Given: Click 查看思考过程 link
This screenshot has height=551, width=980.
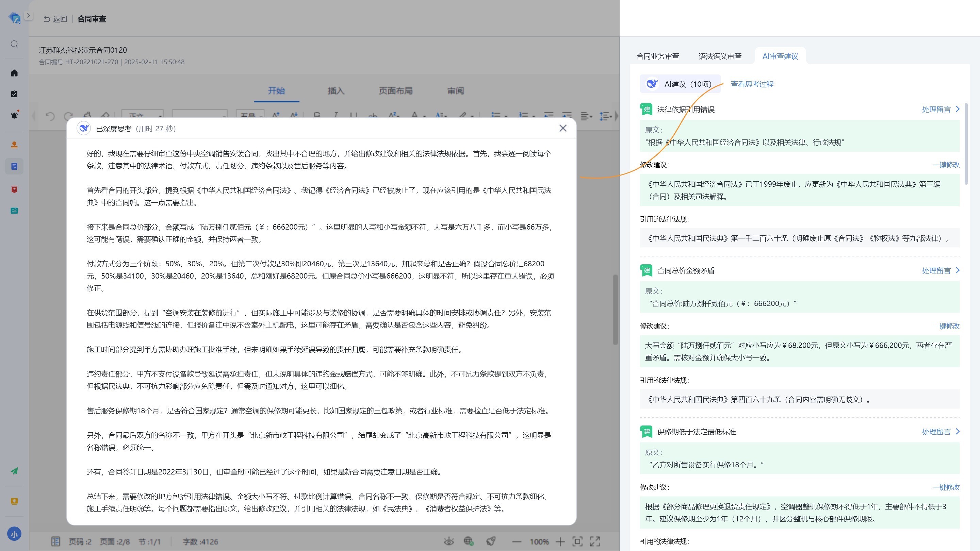Looking at the screenshot, I should pyautogui.click(x=752, y=84).
